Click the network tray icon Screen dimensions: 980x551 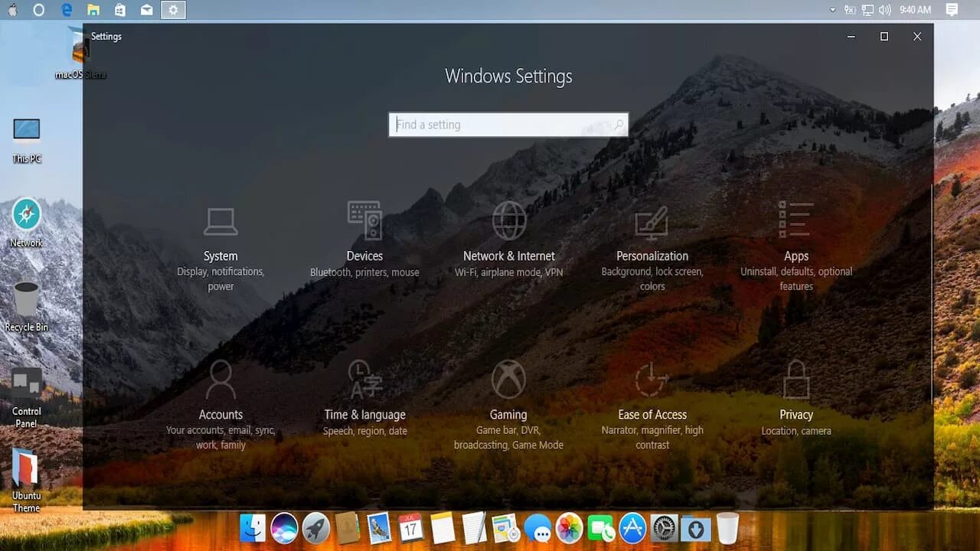[x=867, y=10]
